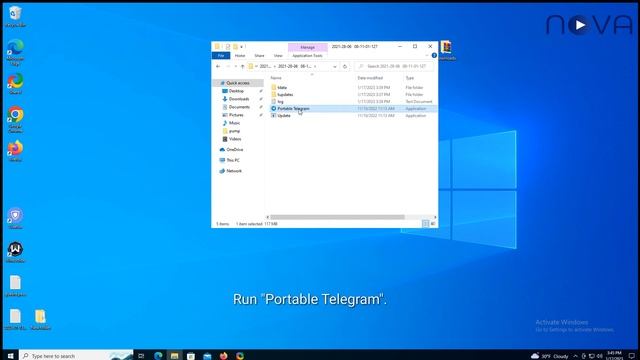Viewport: 640px width, 360px height.
Task: Click the File Explorer taskbar icon
Action: tap(174, 356)
